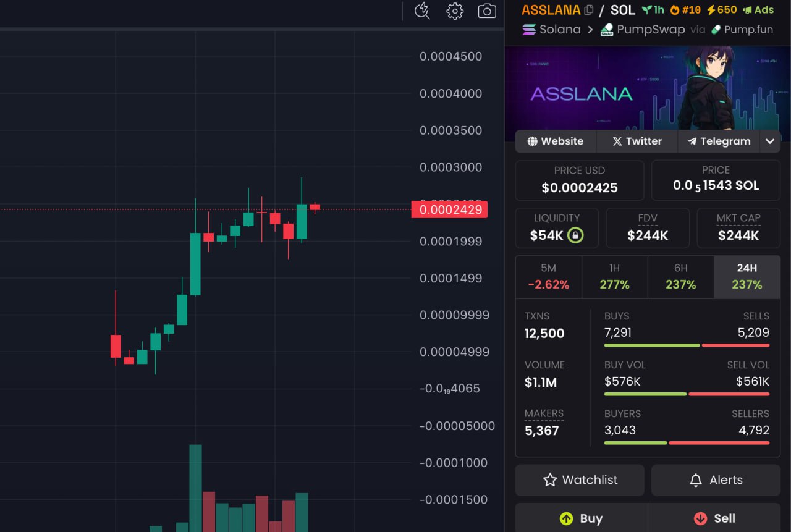Image resolution: width=791 pixels, height=532 pixels.
Task: Click the 0.0004000 price axis label
Action: coord(451,93)
